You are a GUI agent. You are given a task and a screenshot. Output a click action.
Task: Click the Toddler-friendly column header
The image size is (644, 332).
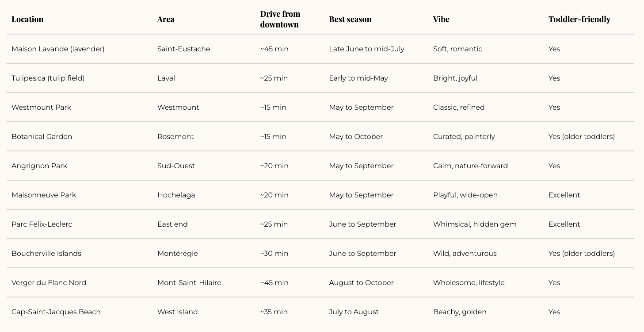[579, 19]
